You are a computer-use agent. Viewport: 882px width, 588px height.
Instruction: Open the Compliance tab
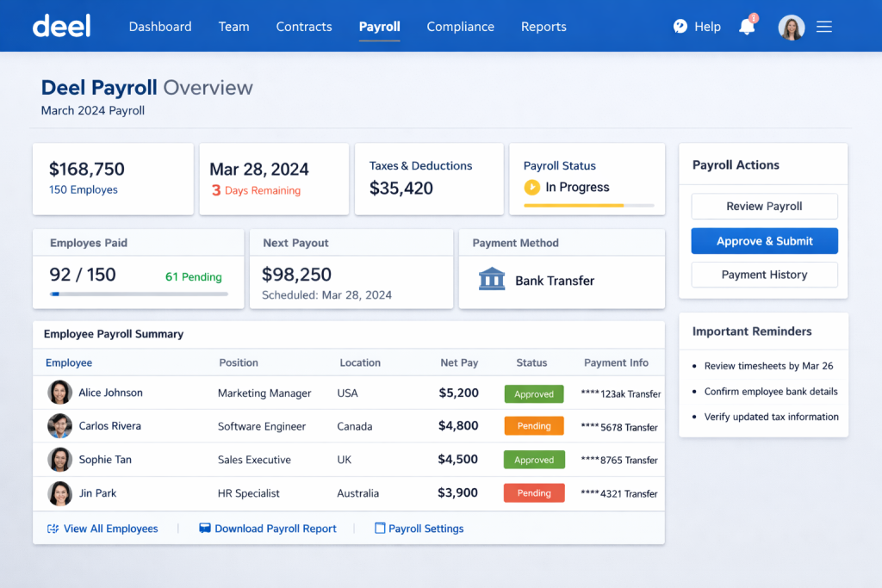pos(460,27)
